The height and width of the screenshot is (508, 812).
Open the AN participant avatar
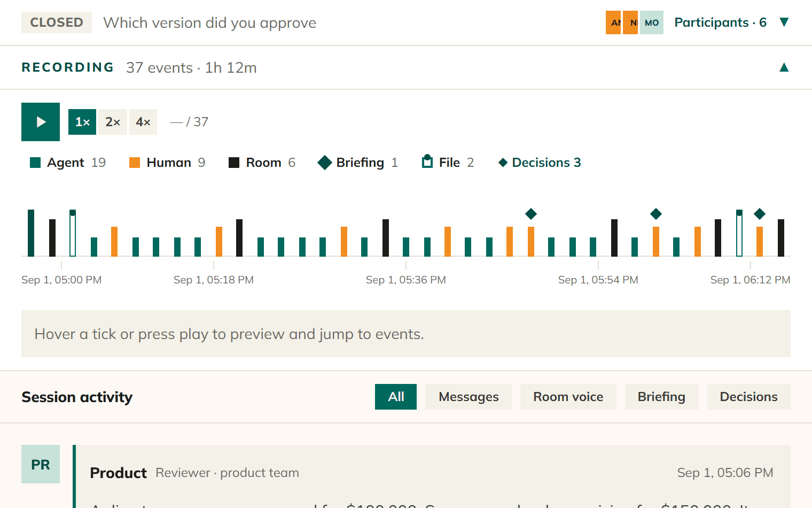tap(613, 22)
